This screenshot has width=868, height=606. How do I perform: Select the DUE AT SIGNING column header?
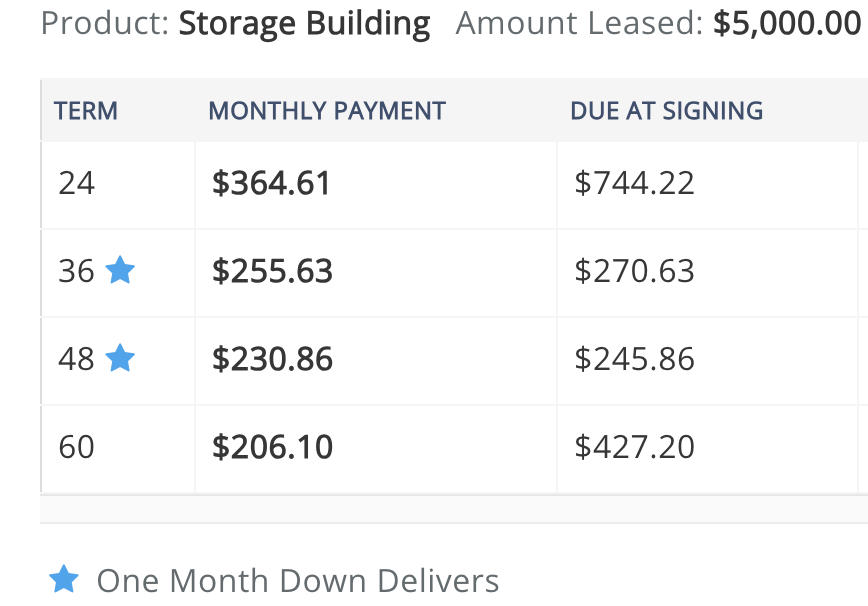(666, 111)
